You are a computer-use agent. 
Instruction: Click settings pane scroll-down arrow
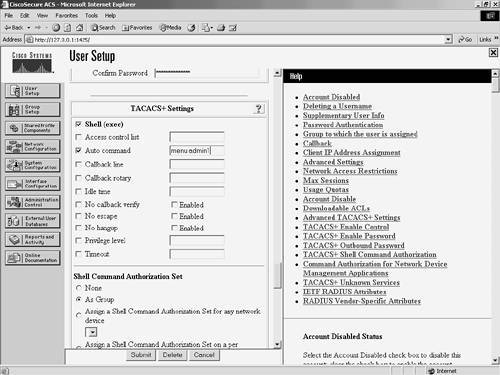pos(277,345)
